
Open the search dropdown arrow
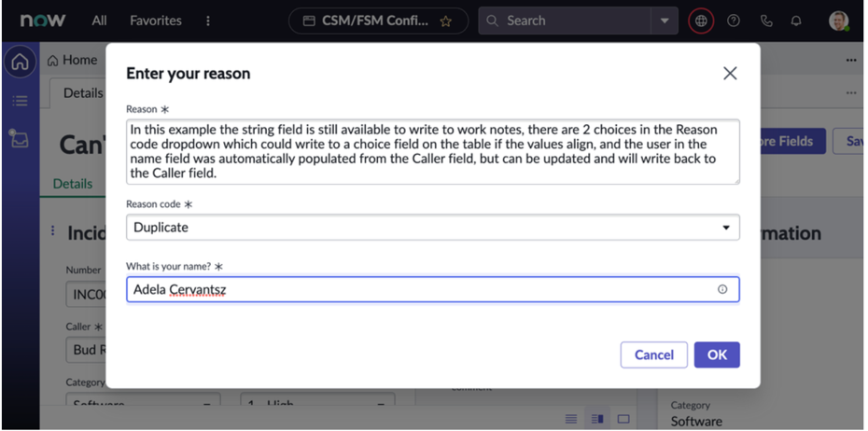(665, 21)
